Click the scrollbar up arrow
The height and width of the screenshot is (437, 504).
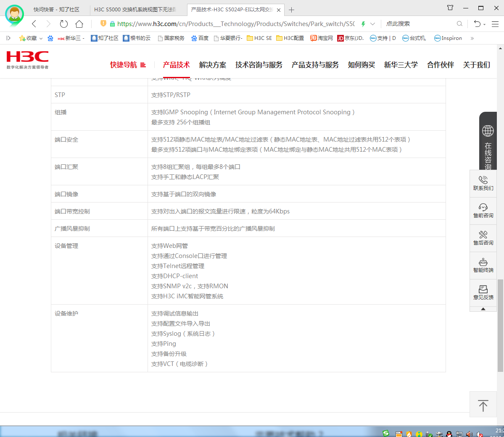coord(501,48)
